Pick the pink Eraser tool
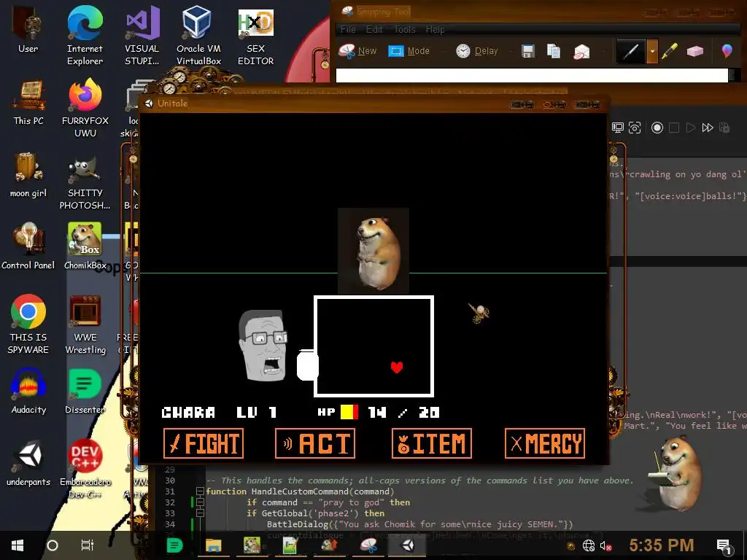Screen dimensions: 747x560 (695, 50)
